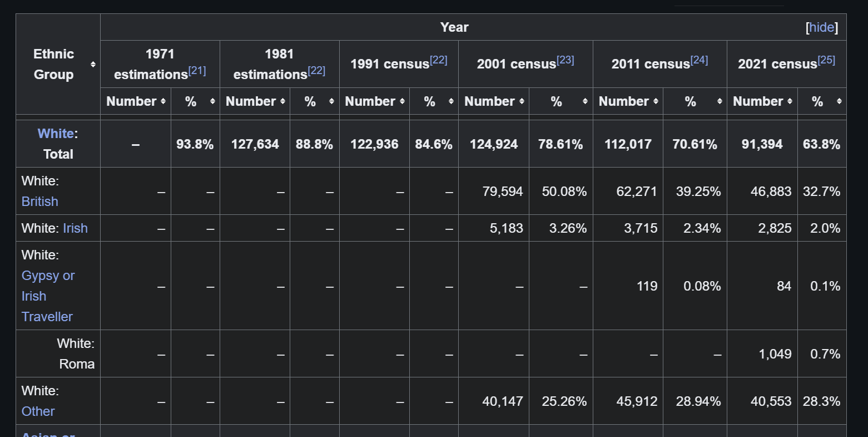
Task: Sort by 1991 census Number column
Action: point(401,101)
